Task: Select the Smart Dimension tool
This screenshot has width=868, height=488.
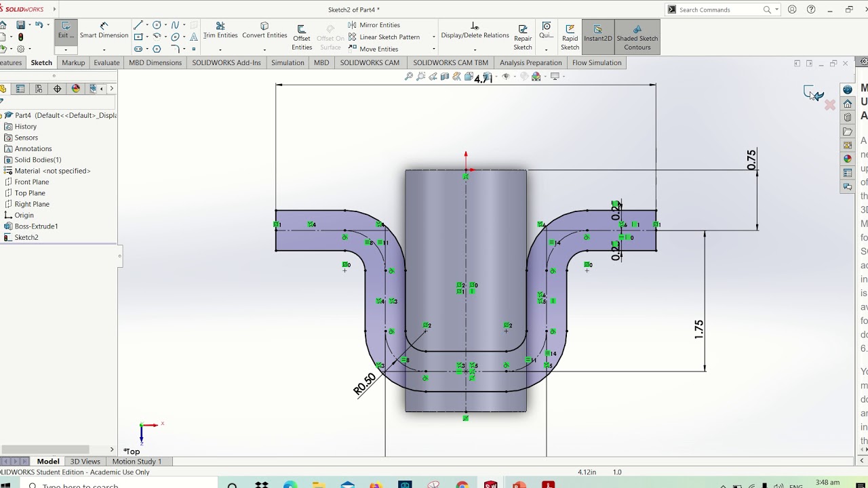Action: (104, 30)
